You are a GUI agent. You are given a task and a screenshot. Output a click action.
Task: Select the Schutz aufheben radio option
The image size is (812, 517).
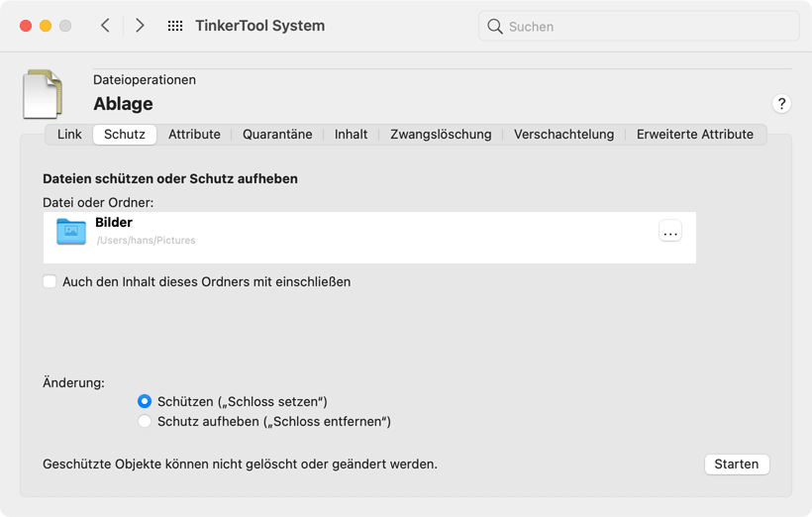tap(145, 421)
